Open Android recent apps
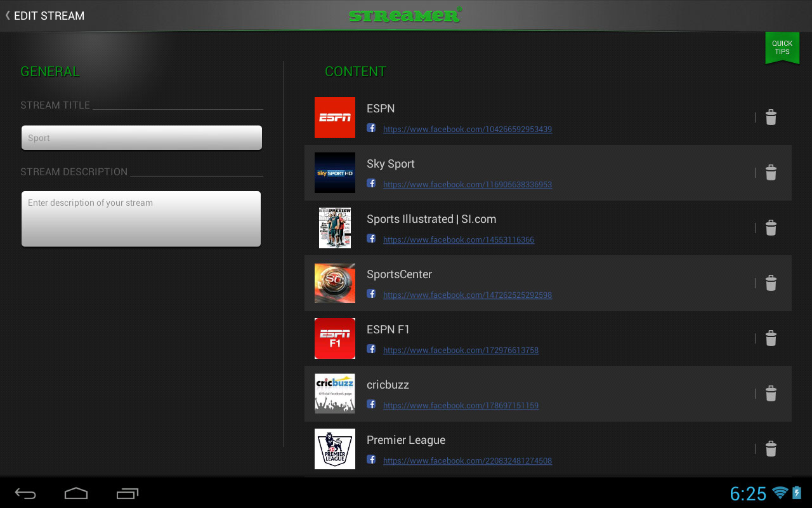 (x=127, y=493)
